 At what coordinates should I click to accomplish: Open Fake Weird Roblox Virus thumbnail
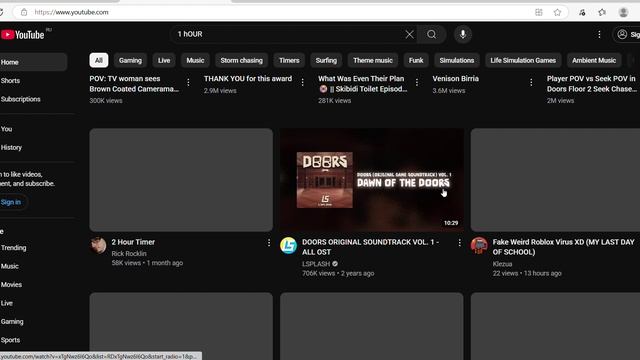pos(555,180)
